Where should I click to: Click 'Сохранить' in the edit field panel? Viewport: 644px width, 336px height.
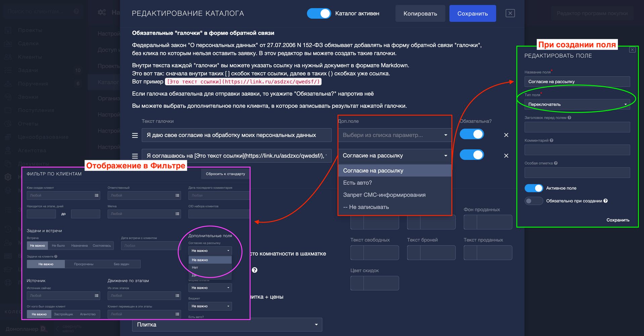[618, 220]
